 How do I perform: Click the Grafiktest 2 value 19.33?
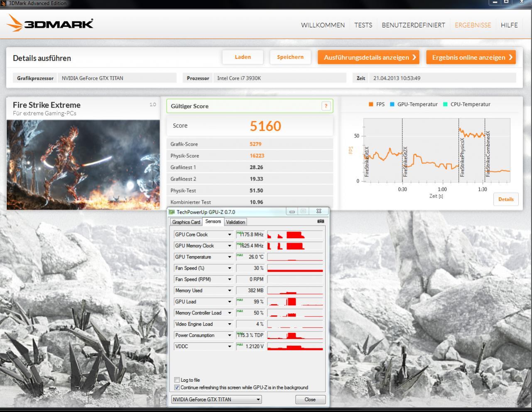tap(256, 179)
